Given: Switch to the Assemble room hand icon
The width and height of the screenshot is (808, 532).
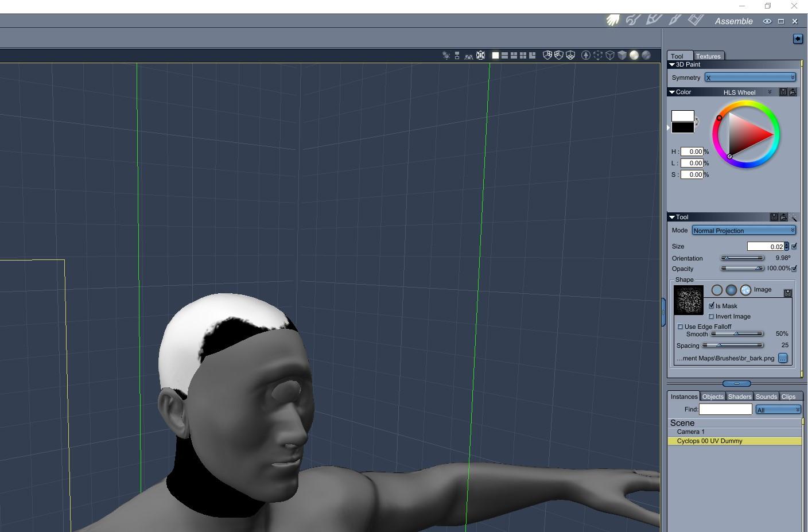Looking at the screenshot, I should click(x=612, y=21).
